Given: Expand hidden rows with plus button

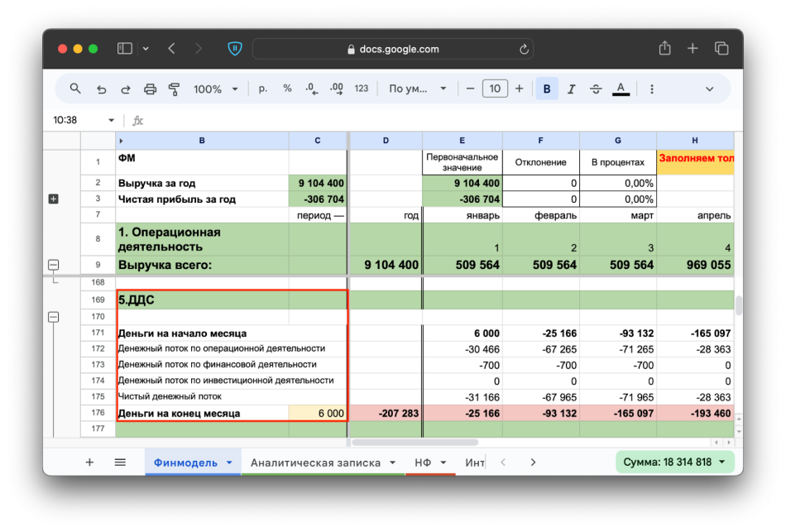Looking at the screenshot, I should pos(54,199).
